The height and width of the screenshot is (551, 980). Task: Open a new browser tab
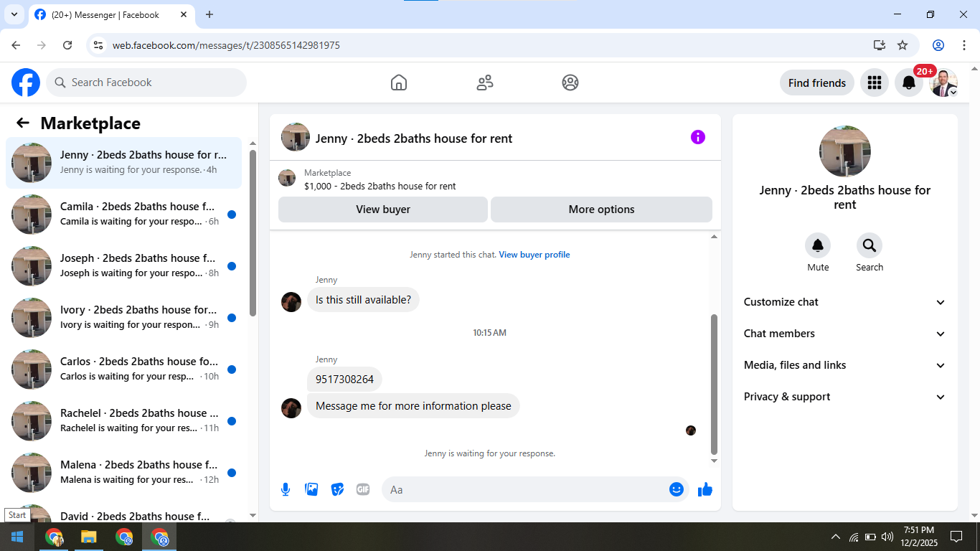pos(209,14)
